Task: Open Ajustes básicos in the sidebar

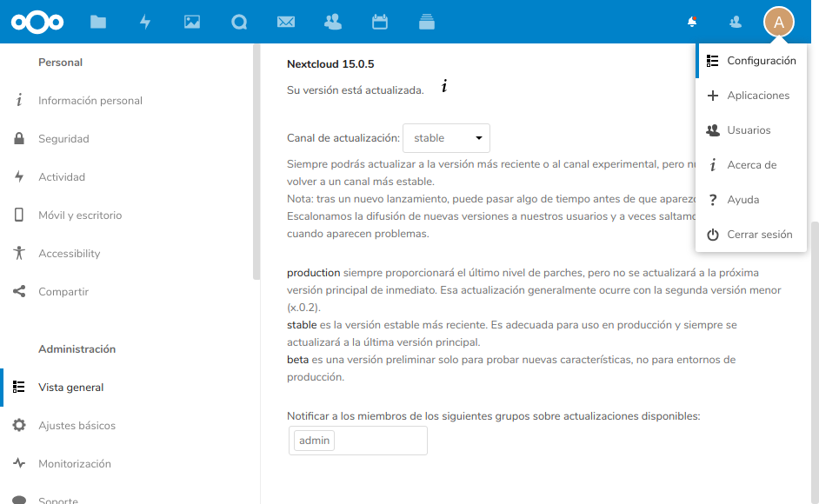Action: pos(77,426)
